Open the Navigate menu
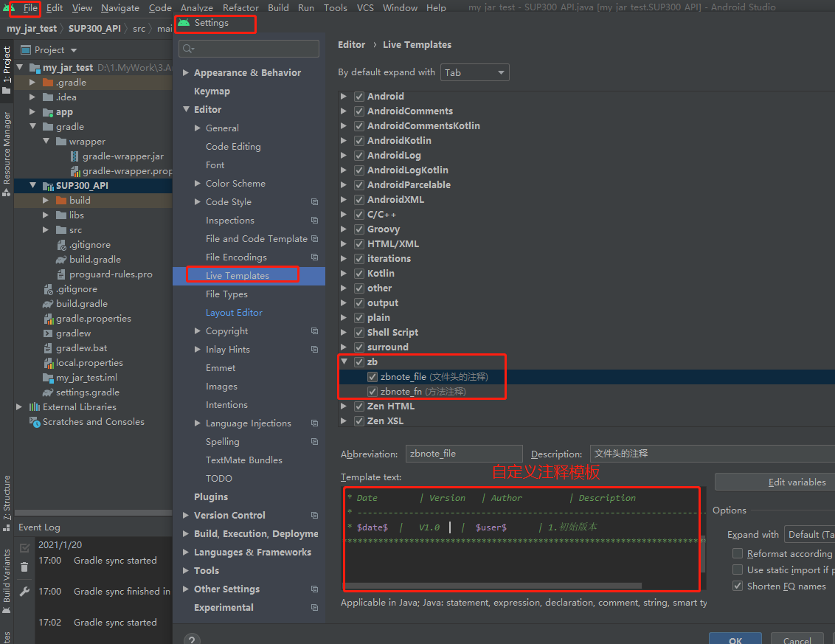 (x=119, y=8)
